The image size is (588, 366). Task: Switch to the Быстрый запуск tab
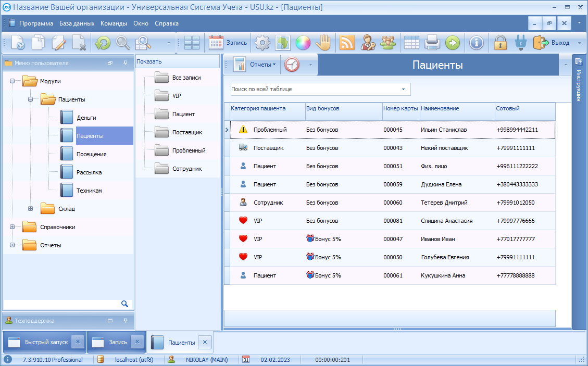pos(39,342)
